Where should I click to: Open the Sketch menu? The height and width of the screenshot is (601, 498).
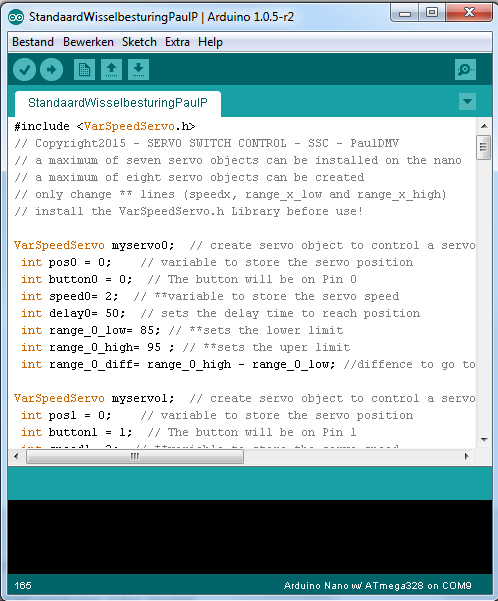139,42
